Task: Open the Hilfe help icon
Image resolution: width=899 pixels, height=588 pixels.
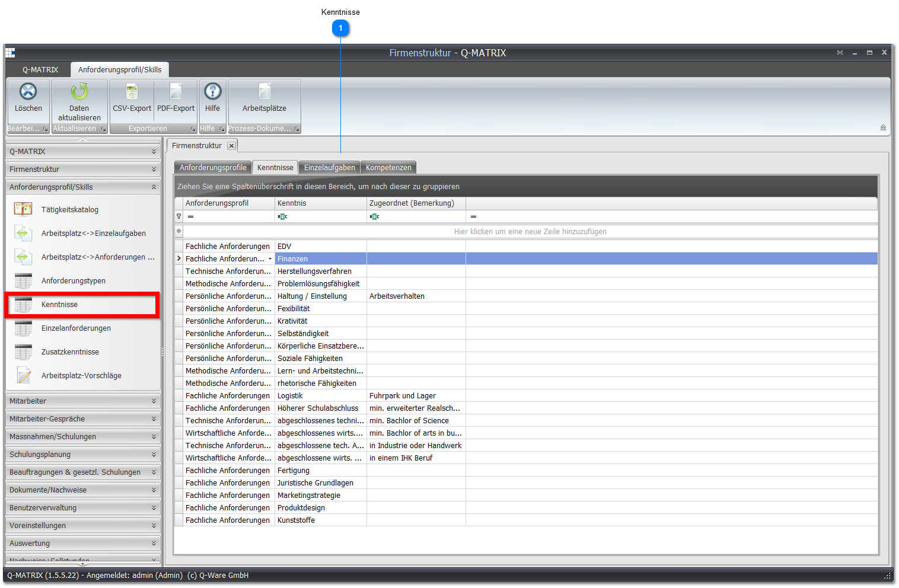Action: coord(212,91)
